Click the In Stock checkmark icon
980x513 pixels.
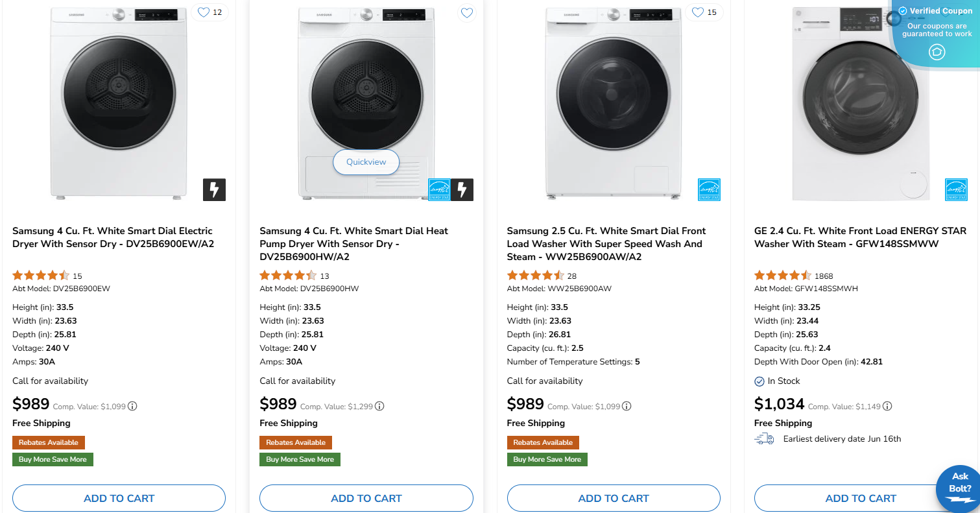tap(759, 382)
